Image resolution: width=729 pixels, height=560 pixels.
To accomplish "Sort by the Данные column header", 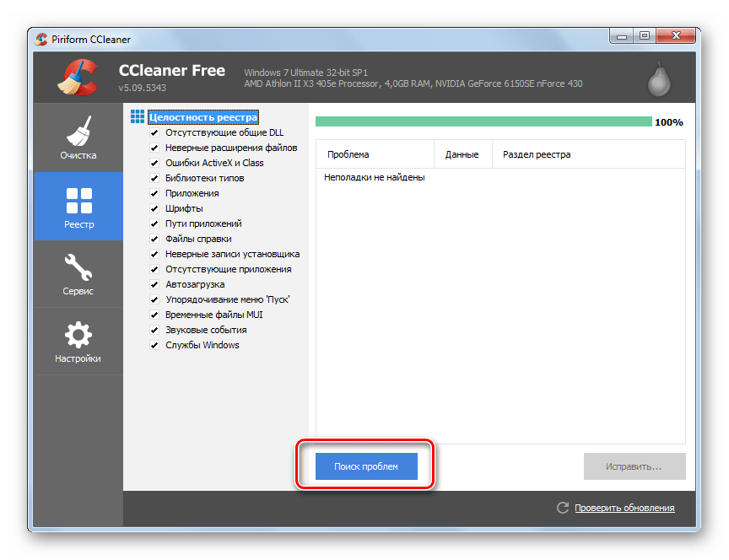I will (462, 154).
